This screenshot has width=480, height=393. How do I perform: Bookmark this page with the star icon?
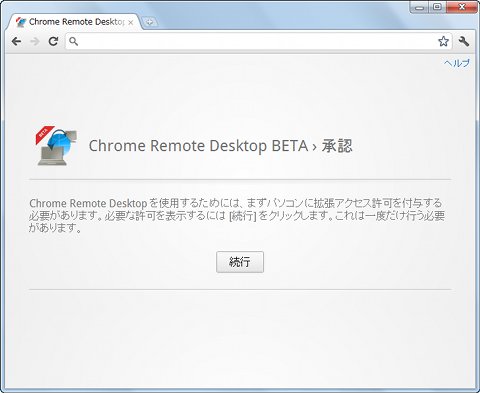click(x=443, y=41)
